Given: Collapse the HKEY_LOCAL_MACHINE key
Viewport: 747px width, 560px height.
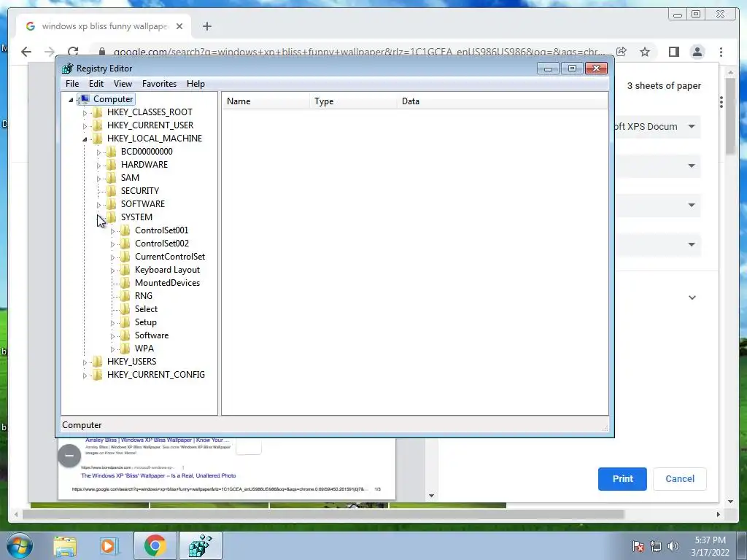Looking at the screenshot, I should point(85,139).
